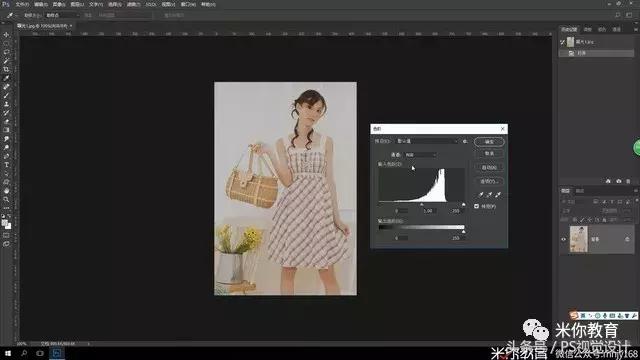Click OK button in Levels dialog
Image resolution: width=640 pixels, height=360 pixels.
[x=489, y=142]
